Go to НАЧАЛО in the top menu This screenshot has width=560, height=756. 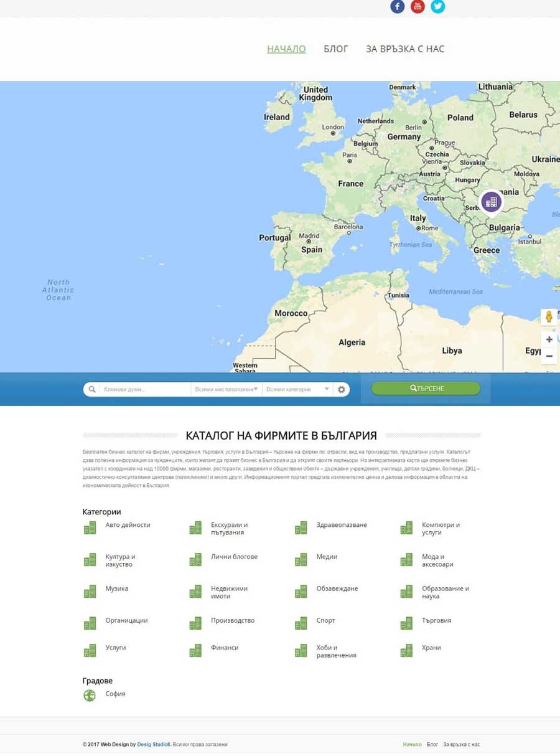point(286,49)
